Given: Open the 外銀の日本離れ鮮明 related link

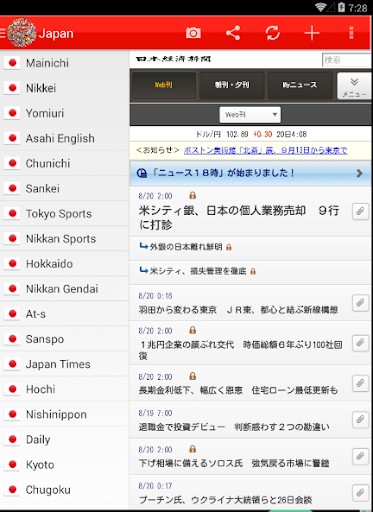Looking at the screenshot, I should (186, 247).
